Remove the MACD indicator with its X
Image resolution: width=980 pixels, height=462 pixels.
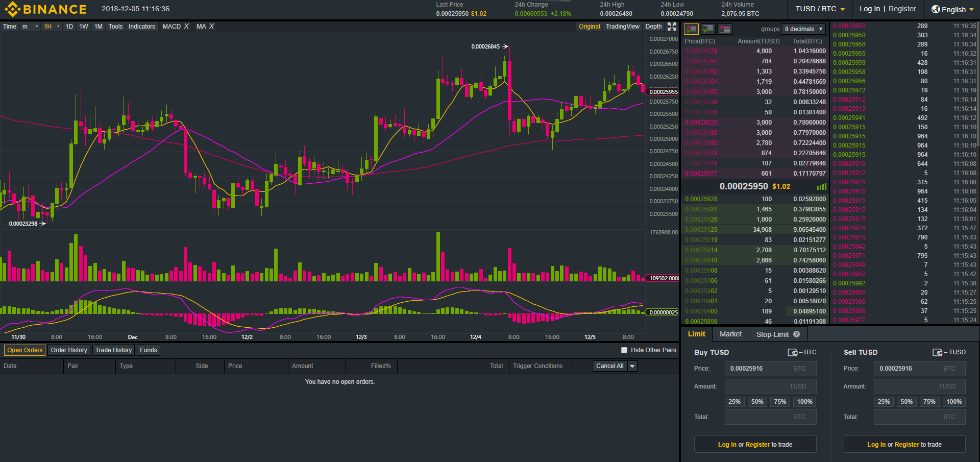click(x=186, y=27)
